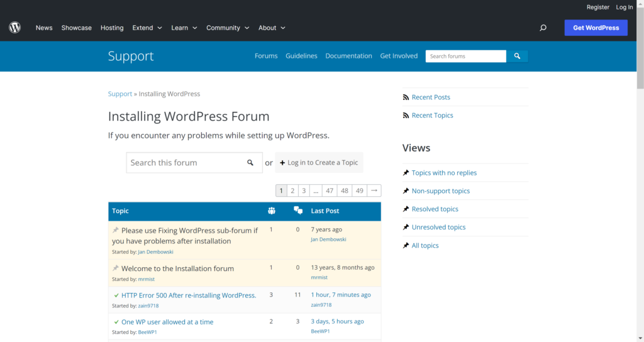
Task: Open One WP user allowed at a time topic
Action: coord(167,322)
